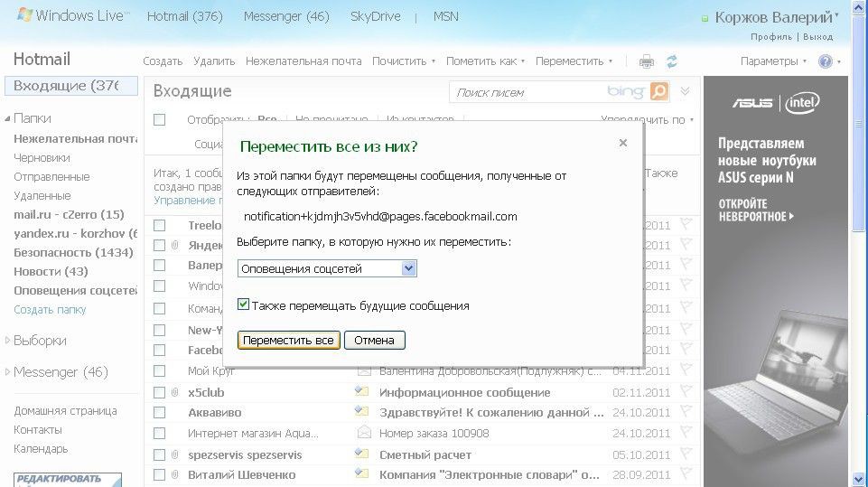The image size is (868, 487).
Task: Click Создать in Hotmail toolbar
Action: pos(163,61)
